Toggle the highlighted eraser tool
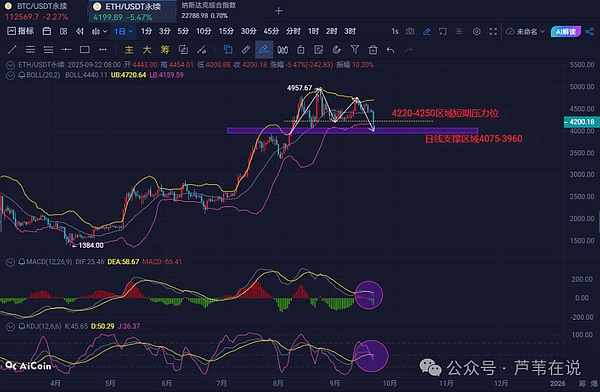Image resolution: width=600 pixels, height=392 pixels. (x=264, y=49)
